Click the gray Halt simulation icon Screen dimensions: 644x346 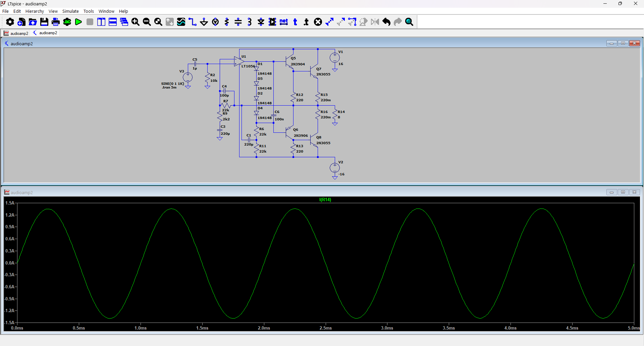pyautogui.click(x=90, y=22)
